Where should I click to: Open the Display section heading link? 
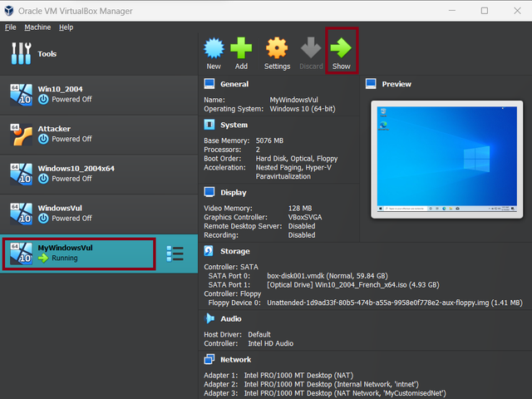(234, 193)
